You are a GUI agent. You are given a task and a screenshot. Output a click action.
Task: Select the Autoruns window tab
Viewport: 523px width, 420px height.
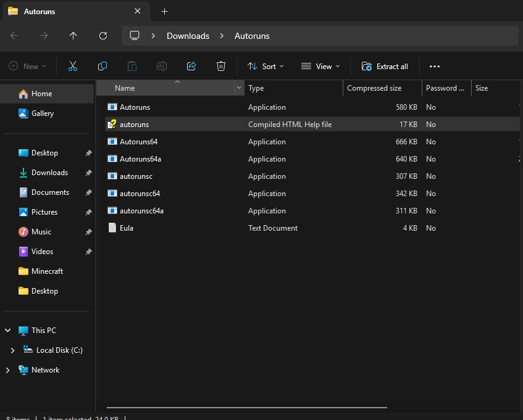click(x=77, y=11)
